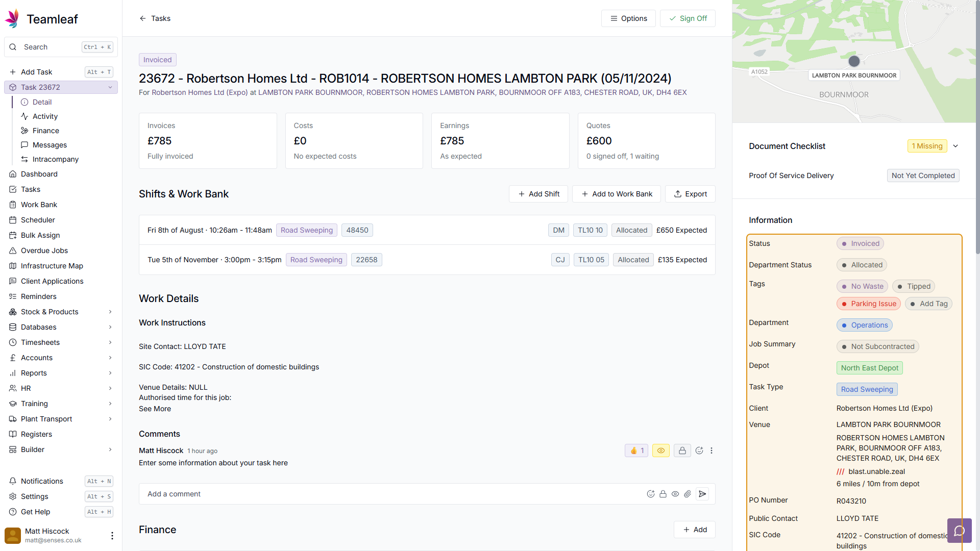Click the Options button
980x551 pixels.
coord(628,18)
